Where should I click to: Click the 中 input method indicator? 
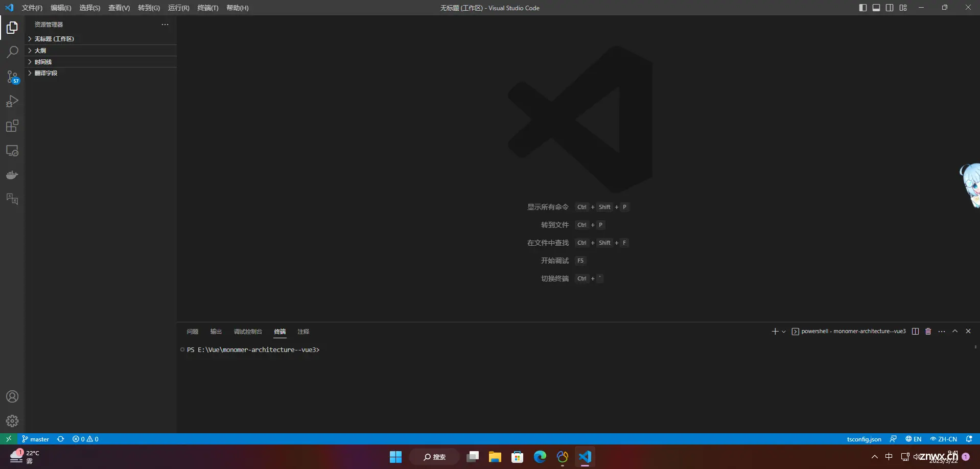coord(889,457)
